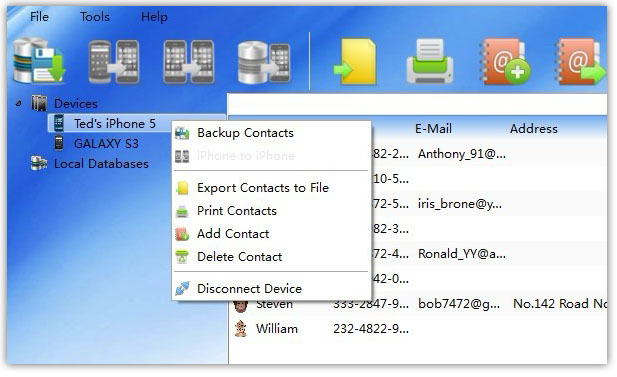
Task: Click the Android to iPhone transfer toolbar icon
Action: click(x=114, y=62)
